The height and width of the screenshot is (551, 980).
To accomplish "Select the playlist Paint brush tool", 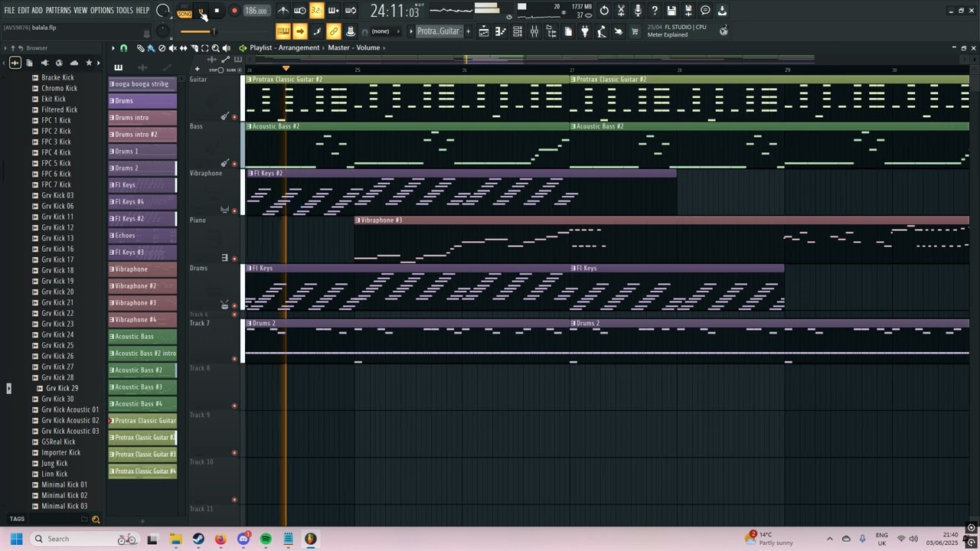I will (x=151, y=48).
